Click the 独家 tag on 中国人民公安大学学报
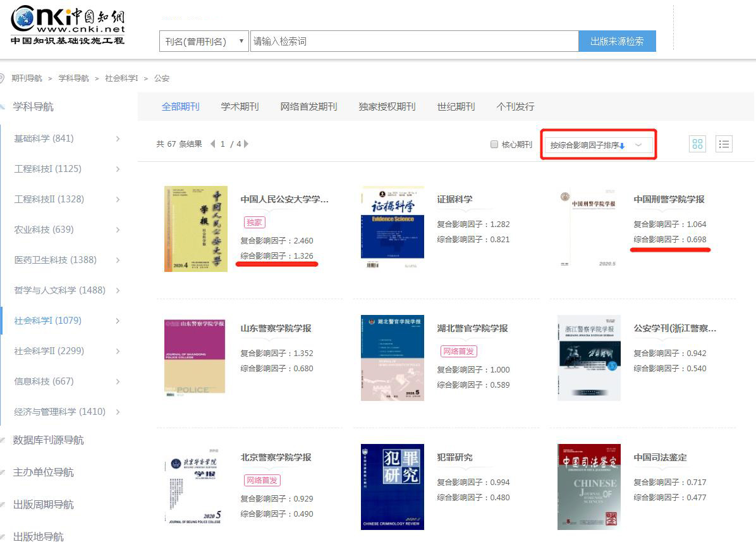 point(254,222)
